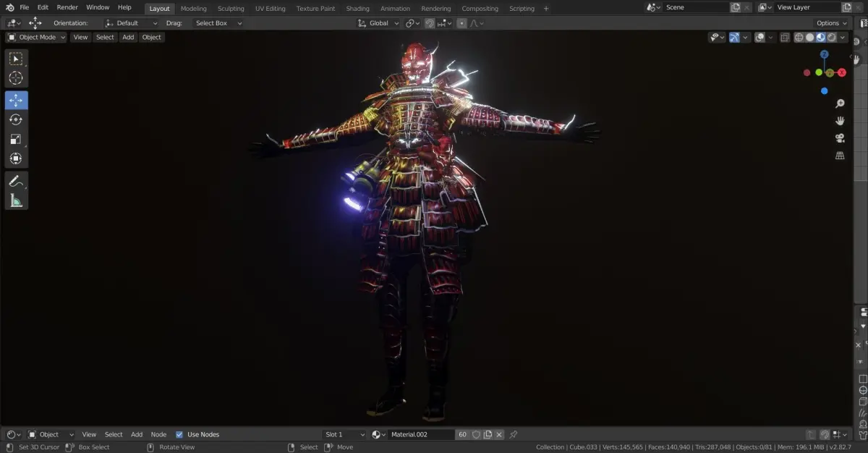Viewport: 868px width, 453px height.
Task: Click the material sphere browse icon
Action: [378, 434]
